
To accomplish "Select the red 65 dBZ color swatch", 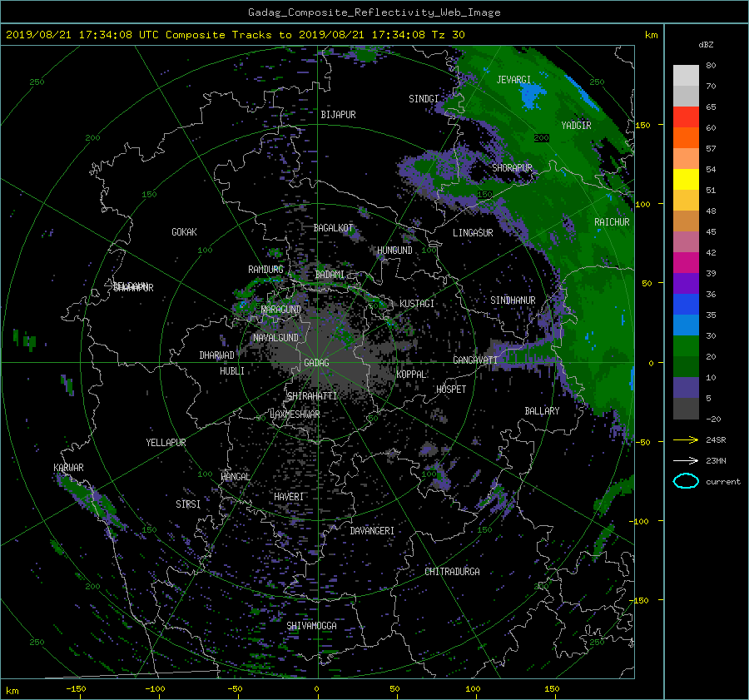I will 686,117.
